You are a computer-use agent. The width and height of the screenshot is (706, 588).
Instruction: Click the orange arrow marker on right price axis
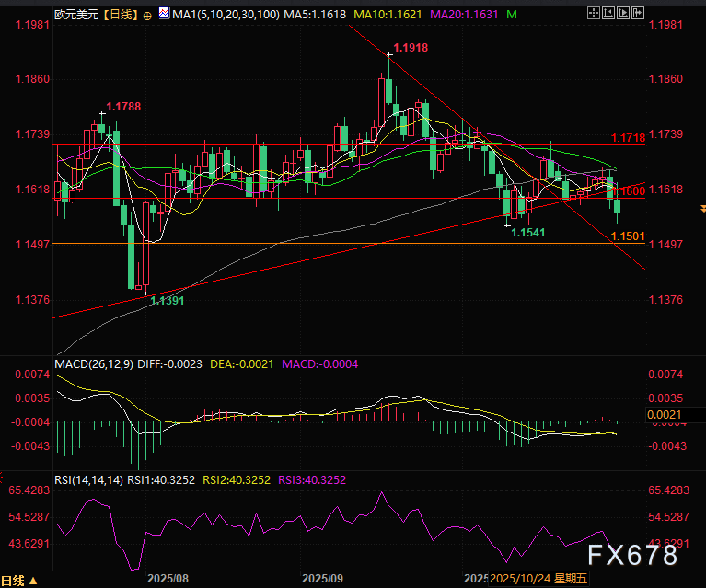coord(701,210)
